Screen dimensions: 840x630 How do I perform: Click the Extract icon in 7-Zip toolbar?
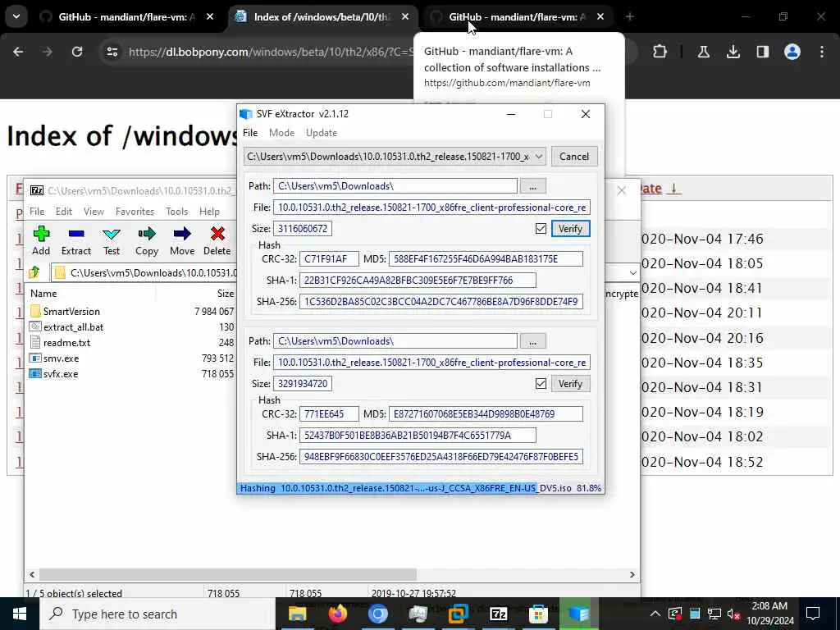76,240
